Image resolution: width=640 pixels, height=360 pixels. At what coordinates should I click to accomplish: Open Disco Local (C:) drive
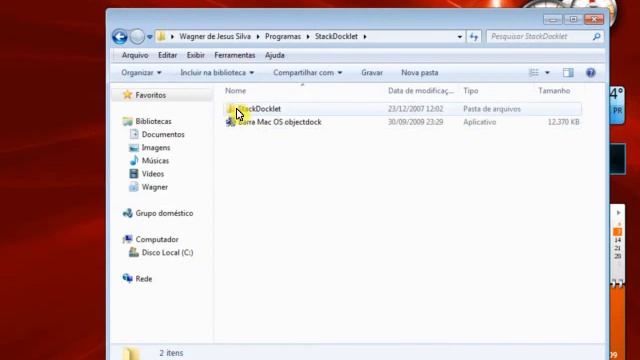point(167,253)
